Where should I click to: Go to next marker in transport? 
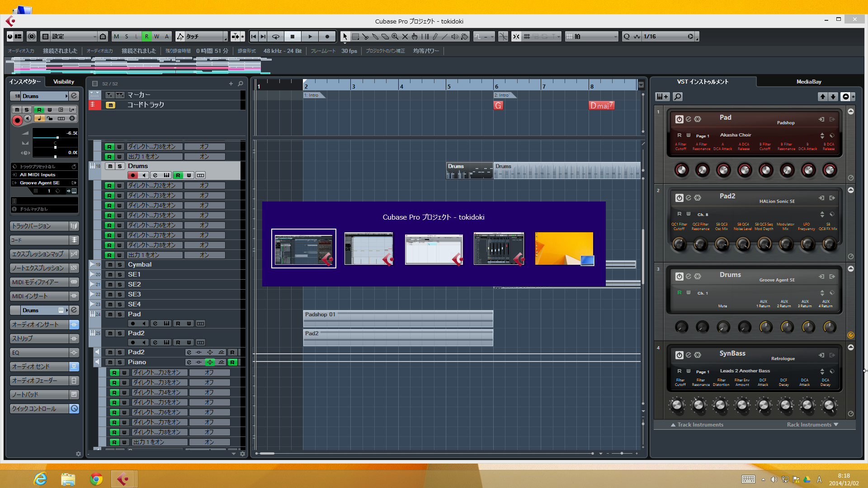point(263,37)
